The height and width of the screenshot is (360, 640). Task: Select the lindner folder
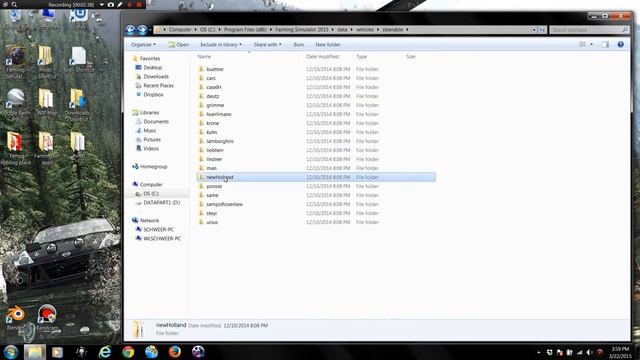tap(214, 159)
